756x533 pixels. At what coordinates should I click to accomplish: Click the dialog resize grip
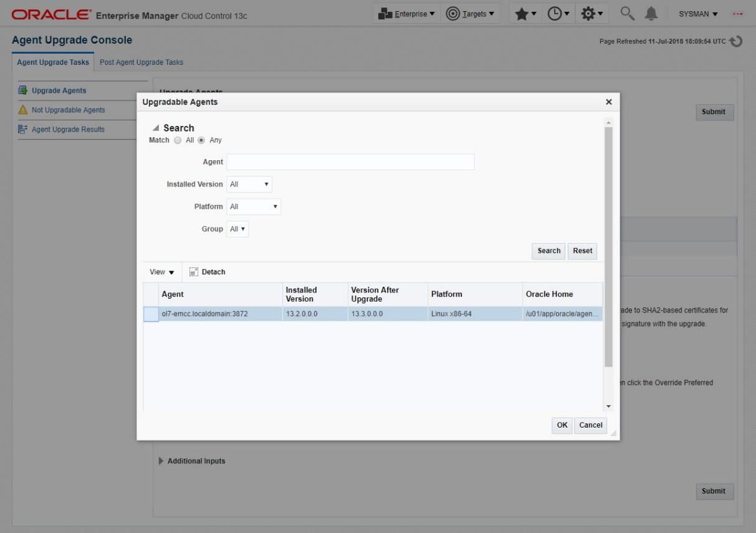613,435
